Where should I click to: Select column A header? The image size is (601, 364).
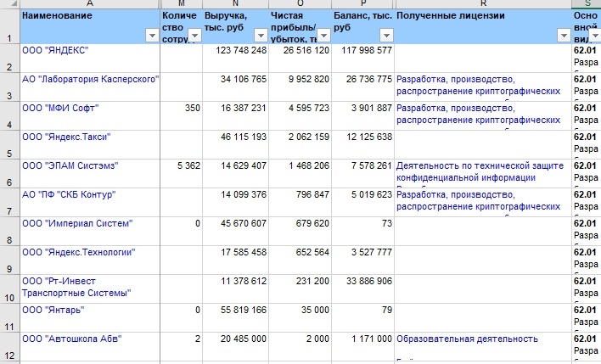point(90,4)
